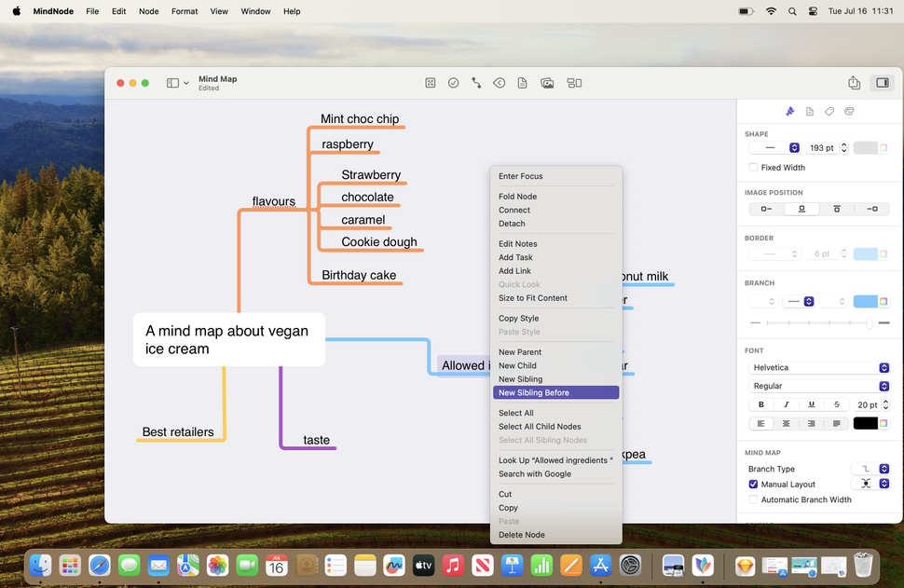Click the add task checkmark toolbar icon
The height and width of the screenshot is (588, 904).
coord(454,83)
